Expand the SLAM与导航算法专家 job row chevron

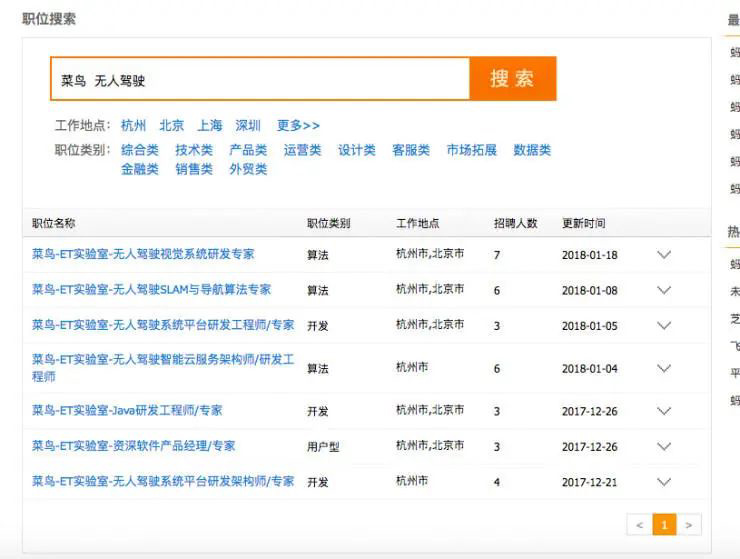pos(663,290)
